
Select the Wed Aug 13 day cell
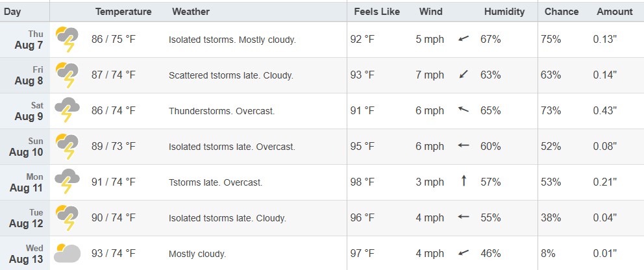click(x=25, y=253)
